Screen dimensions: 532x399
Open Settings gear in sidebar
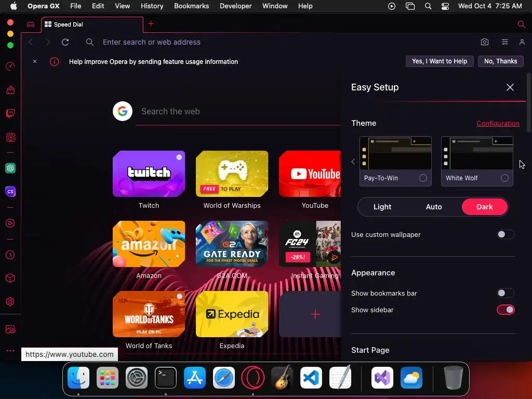coord(10,302)
